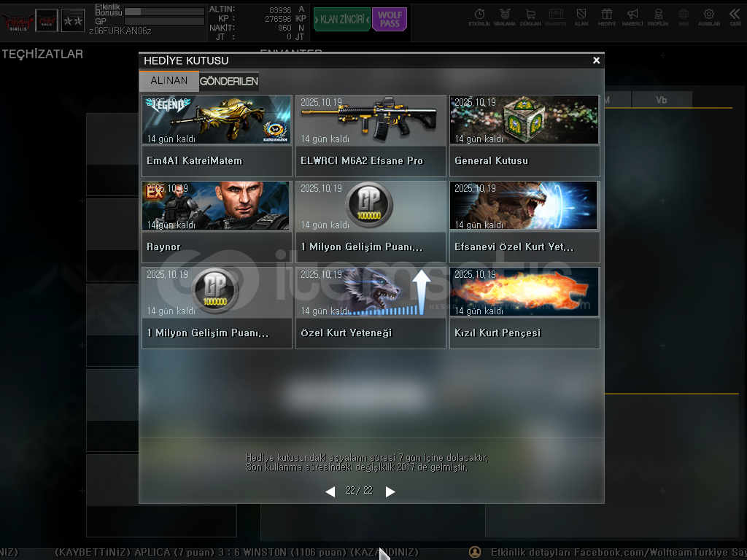This screenshot has width=747, height=560.
Task: Open the Klan shield icon
Action: 581,17
